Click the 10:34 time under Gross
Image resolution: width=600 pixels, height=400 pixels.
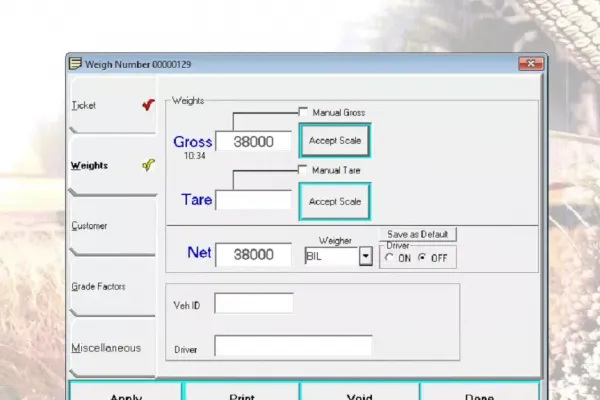tap(195, 156)
